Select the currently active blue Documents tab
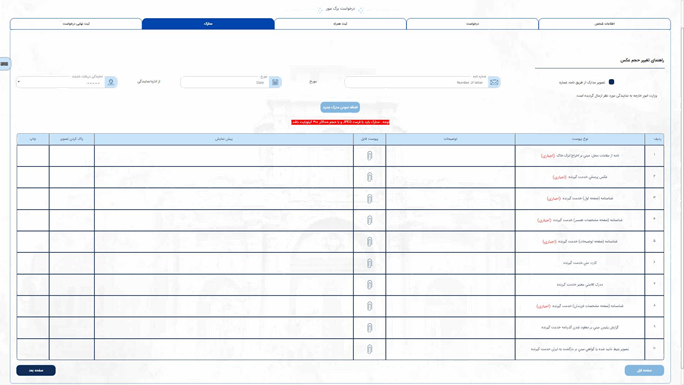684x385 pixels. click(x=208, y=24)
